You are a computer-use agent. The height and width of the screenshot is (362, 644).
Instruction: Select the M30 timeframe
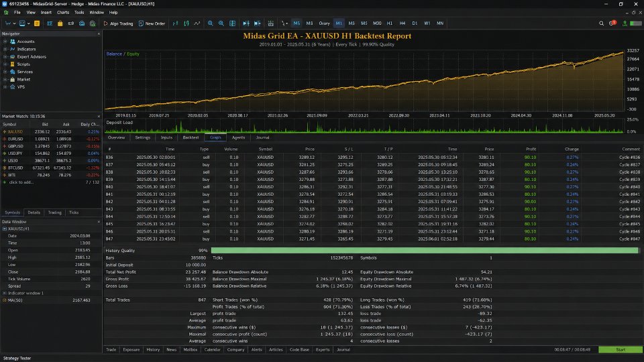tap(377, 23)
